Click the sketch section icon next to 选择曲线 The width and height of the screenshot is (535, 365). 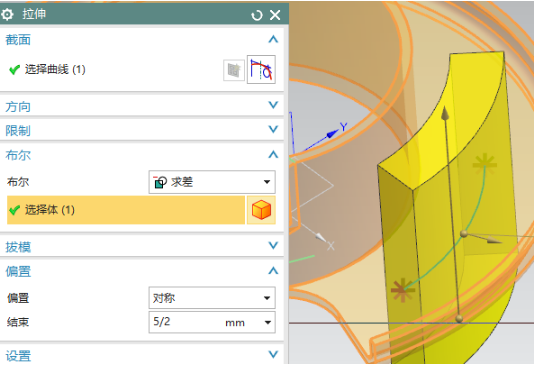pos(234,70)
